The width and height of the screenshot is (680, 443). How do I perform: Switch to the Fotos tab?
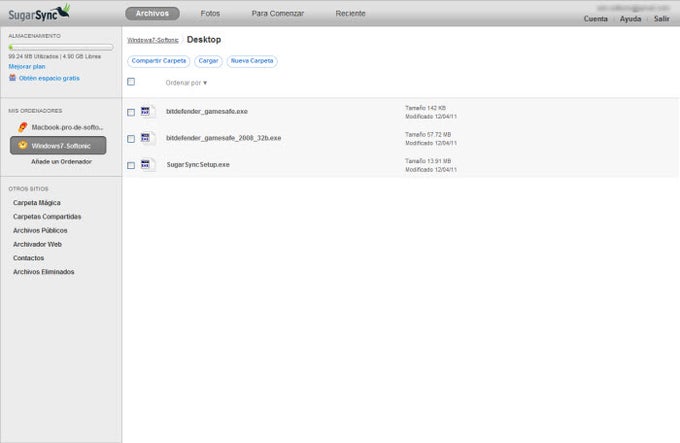coord(210,13)
